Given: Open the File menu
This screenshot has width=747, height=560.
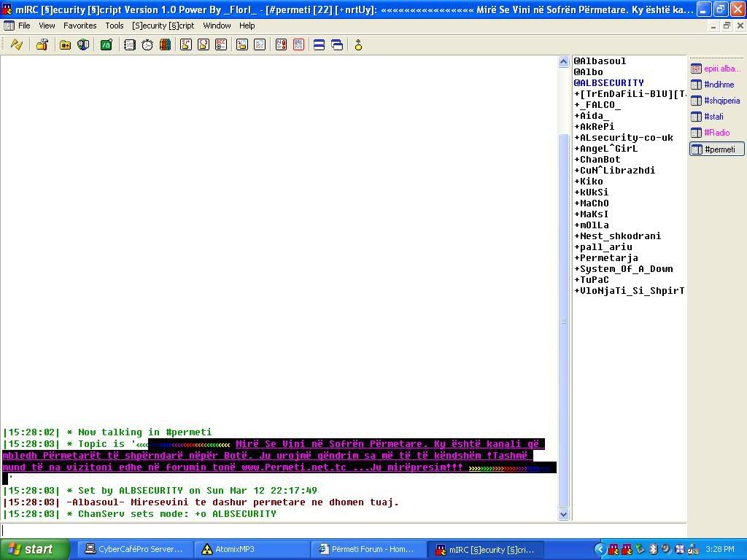Looking at the screenshot, I should 24,26.
